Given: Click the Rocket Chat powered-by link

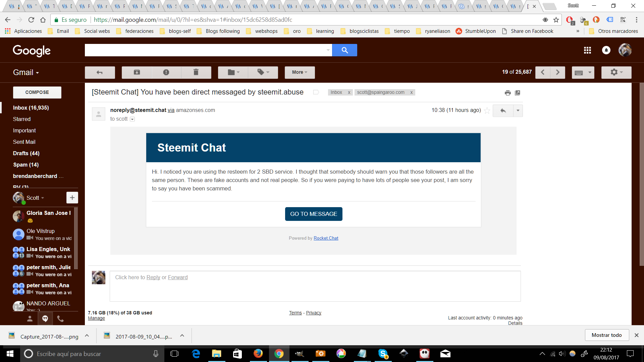Looking at the screenshot, I should [326, 238].
